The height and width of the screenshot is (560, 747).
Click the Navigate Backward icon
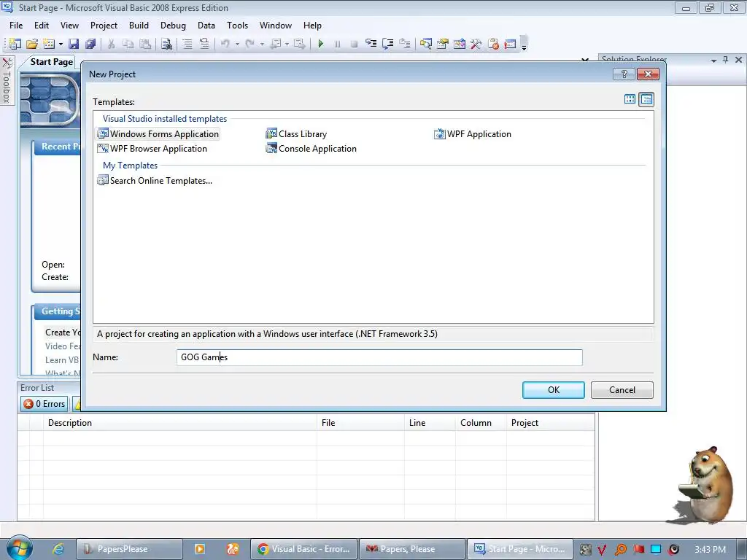[275, 44]
